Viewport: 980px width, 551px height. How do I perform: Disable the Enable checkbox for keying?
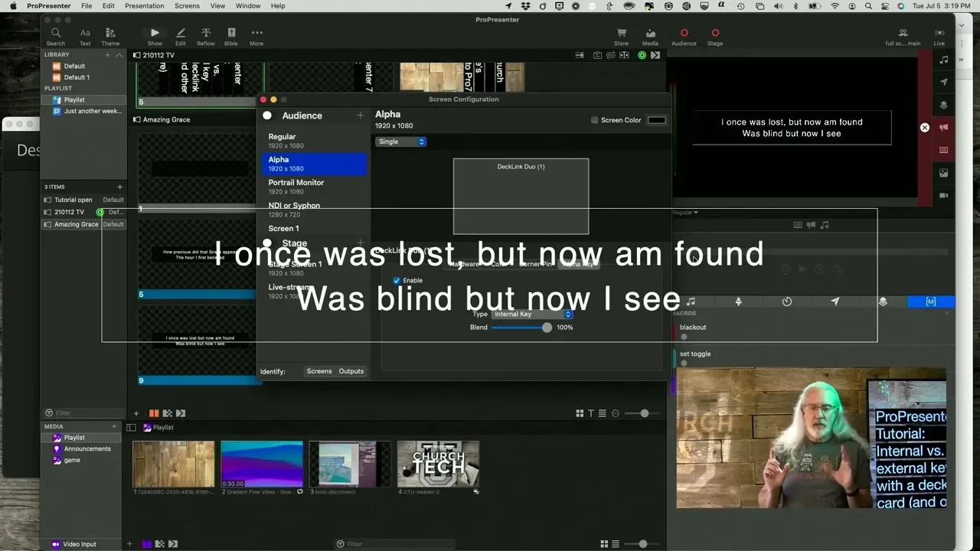397,280
